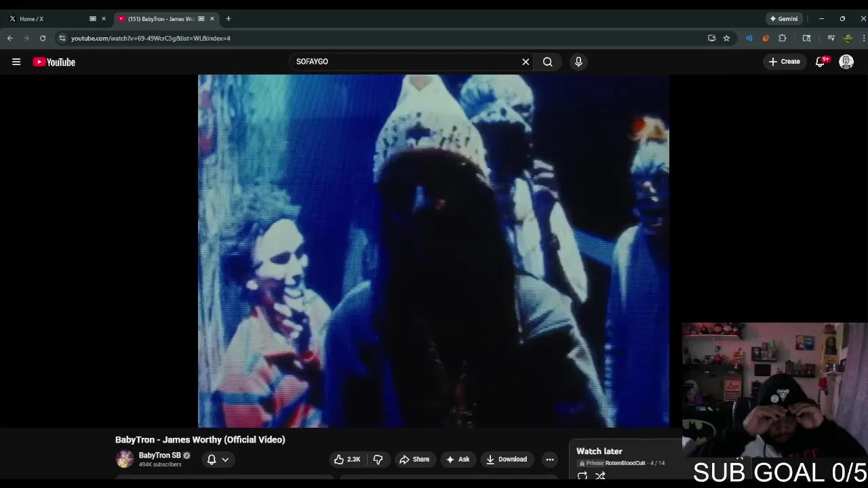868x488 pixels.
Task: Pause the video by clicking the player
Action: click(433, 251)
